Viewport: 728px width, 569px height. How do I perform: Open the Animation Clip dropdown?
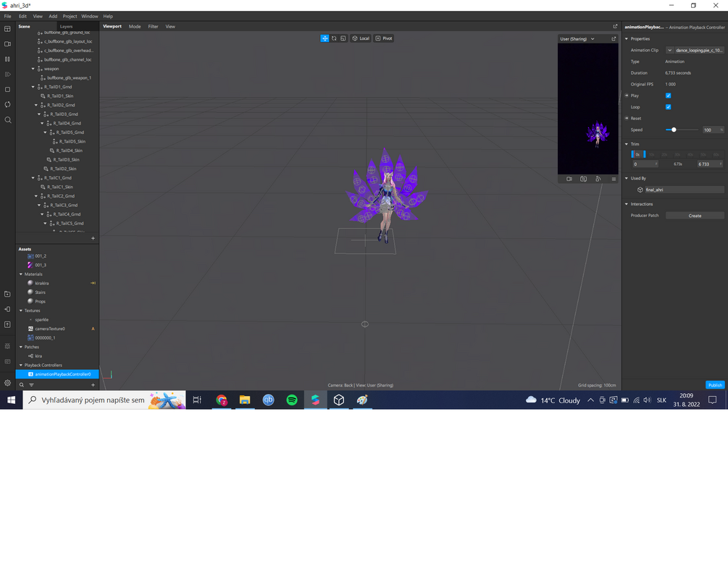[x=669, y=50]
